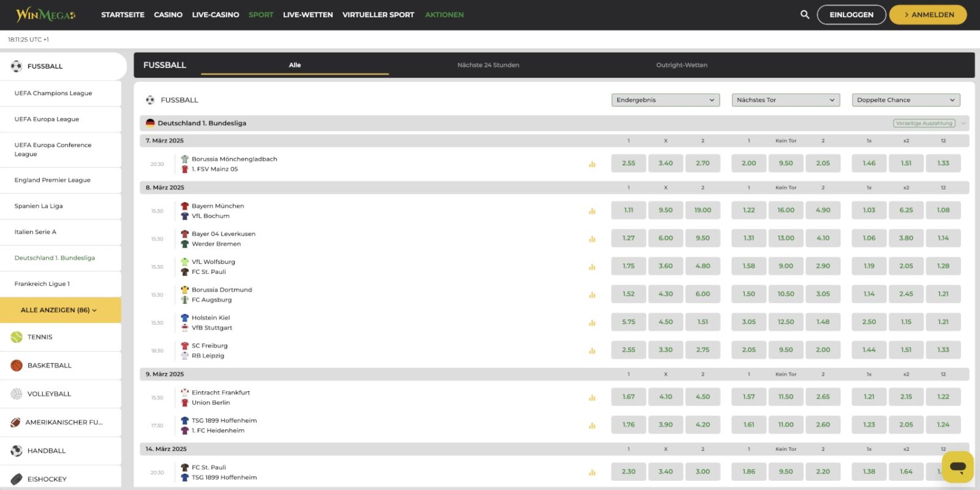
Task: Open Startseite in top navigation
Action: click(123, 15)
